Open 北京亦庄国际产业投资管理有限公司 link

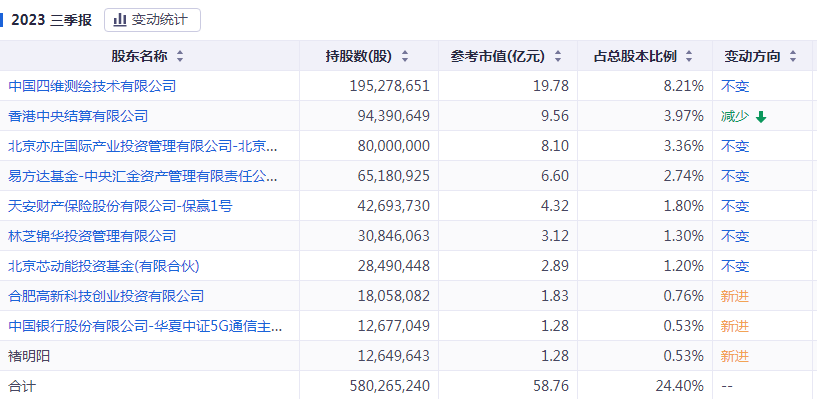pos(143,146)
